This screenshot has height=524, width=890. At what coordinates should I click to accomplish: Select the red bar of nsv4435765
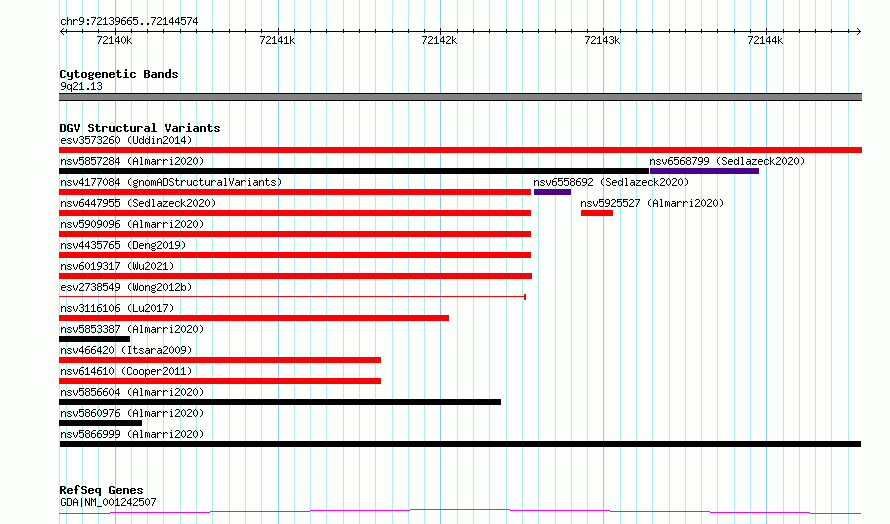tap(295, 255)
